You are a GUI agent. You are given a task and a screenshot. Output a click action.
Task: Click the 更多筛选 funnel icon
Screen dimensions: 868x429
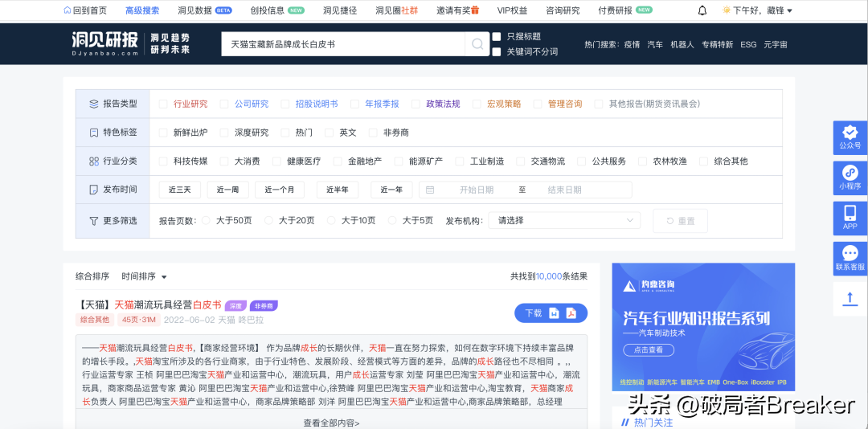point(93,220)
